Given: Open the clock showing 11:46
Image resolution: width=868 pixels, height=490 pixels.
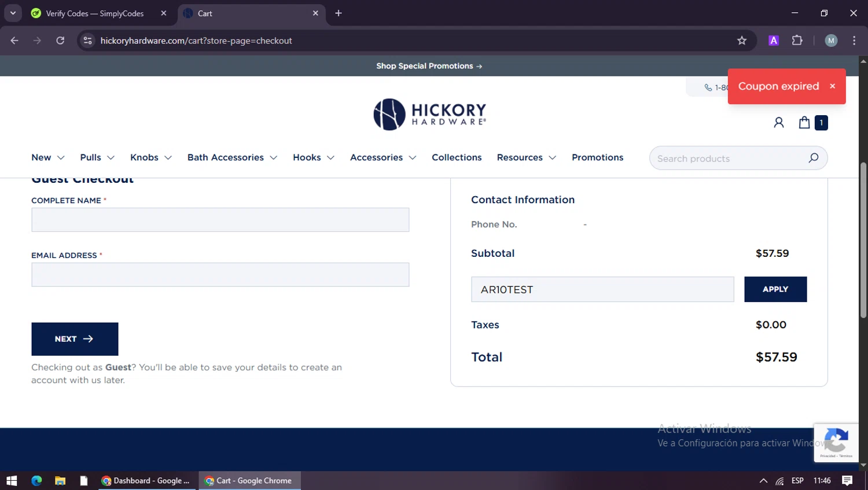Looking at the screenshot, I should (822, 481).
